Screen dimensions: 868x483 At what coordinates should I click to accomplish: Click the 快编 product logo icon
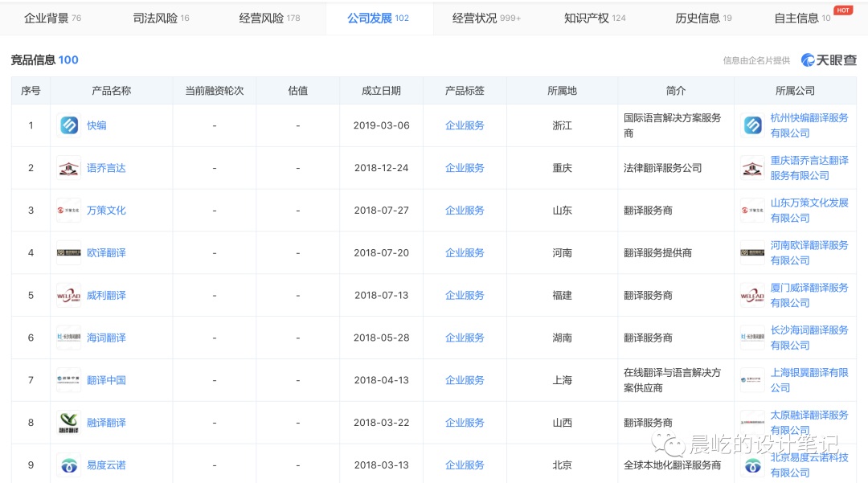[x=69, y=125]
